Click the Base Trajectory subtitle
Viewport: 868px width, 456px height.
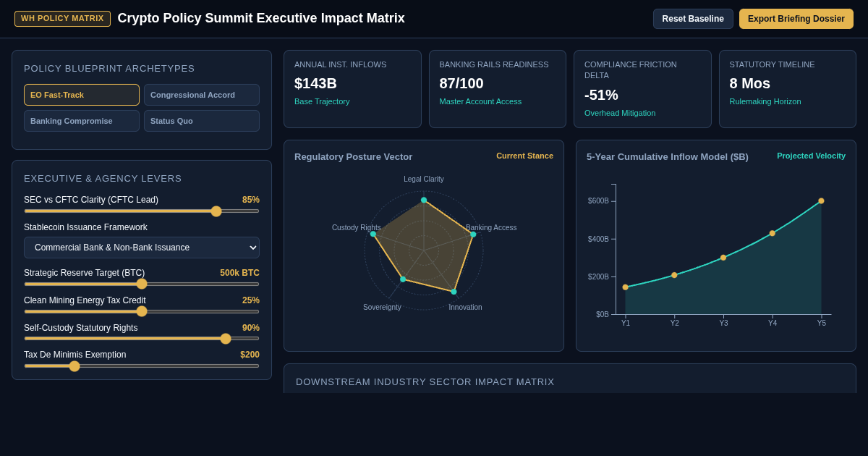coord(322,101)
